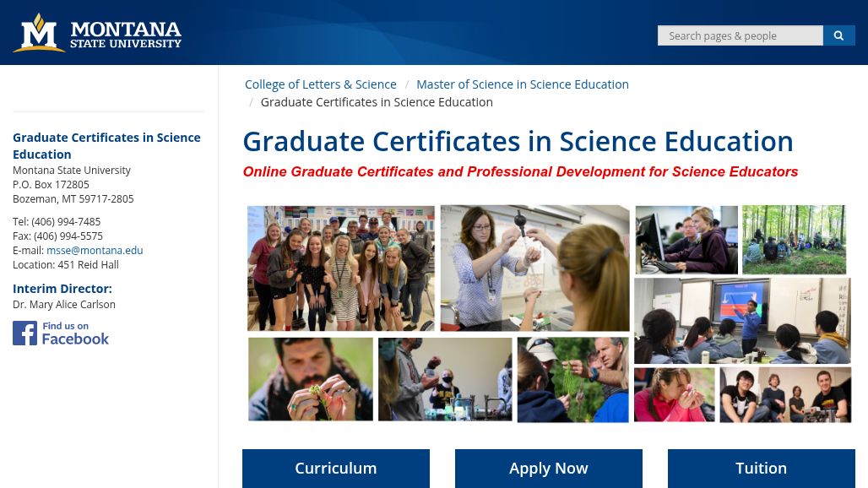The image size is (868, 488).
Task: Click the bearded man holding plant photo
Action: [x=310, y=379]
